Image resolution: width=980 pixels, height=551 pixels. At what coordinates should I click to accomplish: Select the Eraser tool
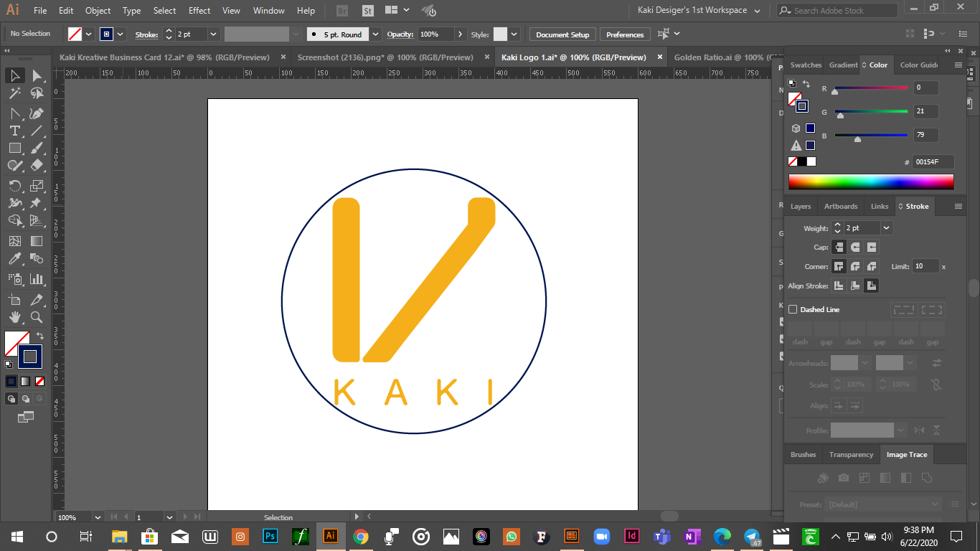pyautogui.click(x=37, y=165)
